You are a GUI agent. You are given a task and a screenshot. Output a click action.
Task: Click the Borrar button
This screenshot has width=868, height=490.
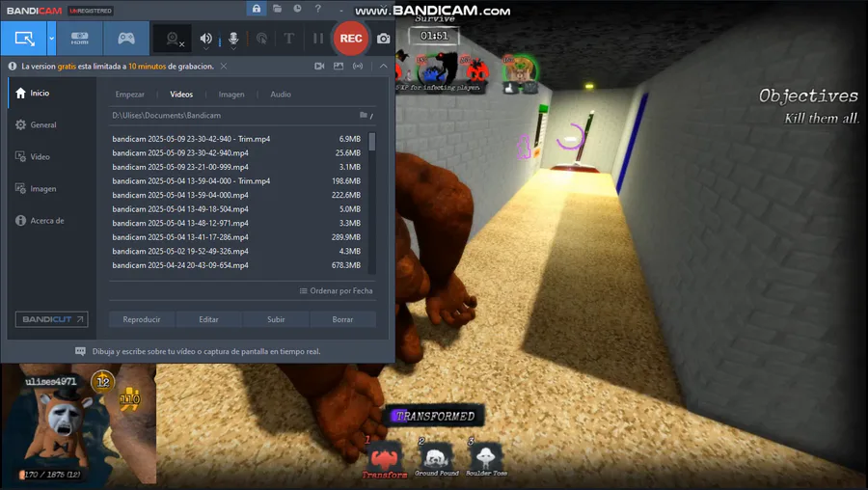pyautogui.click(x=342, y=319)
